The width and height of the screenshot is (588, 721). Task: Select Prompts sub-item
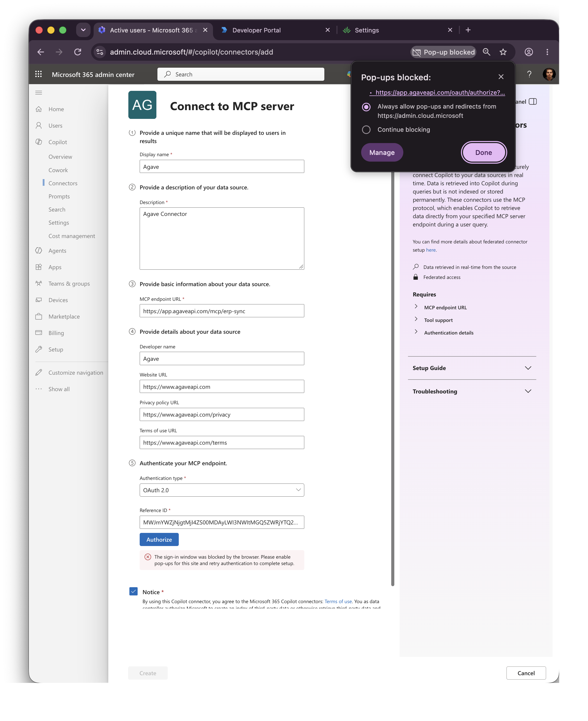tap(59, 197)
